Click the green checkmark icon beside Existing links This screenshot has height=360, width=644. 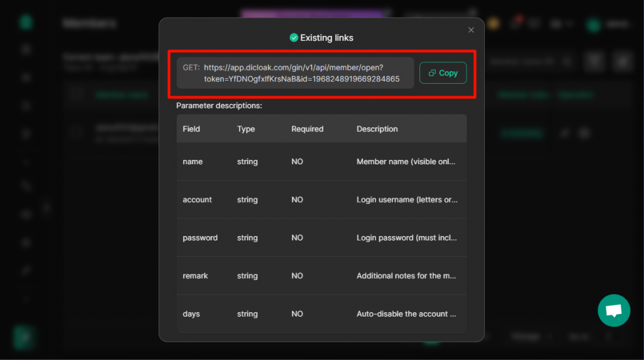(x=294, y=38)
